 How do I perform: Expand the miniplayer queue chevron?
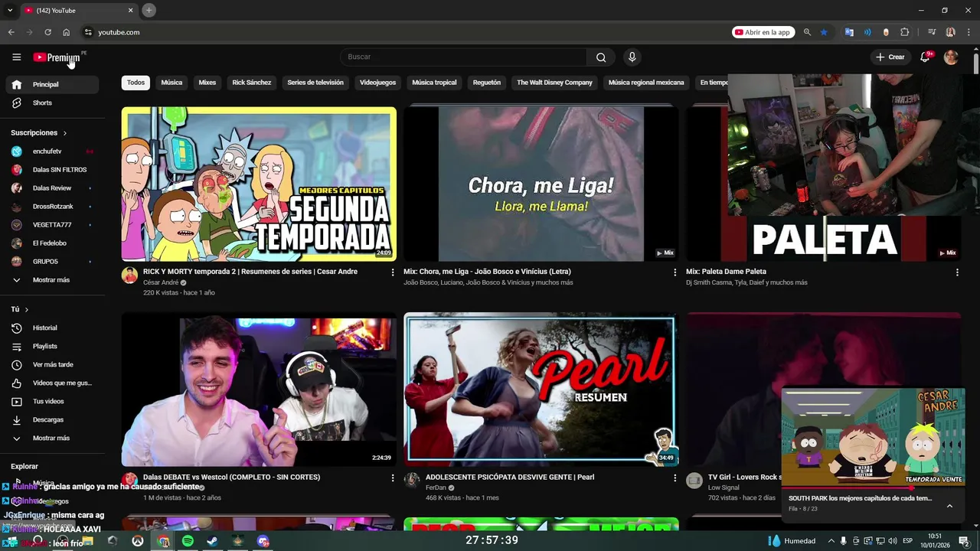pos(949,506)
